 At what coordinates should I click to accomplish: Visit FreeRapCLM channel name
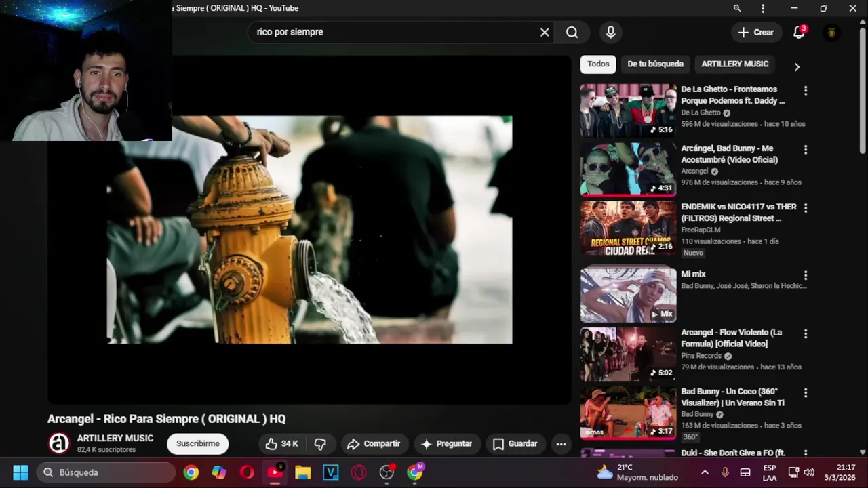point(701,230)
